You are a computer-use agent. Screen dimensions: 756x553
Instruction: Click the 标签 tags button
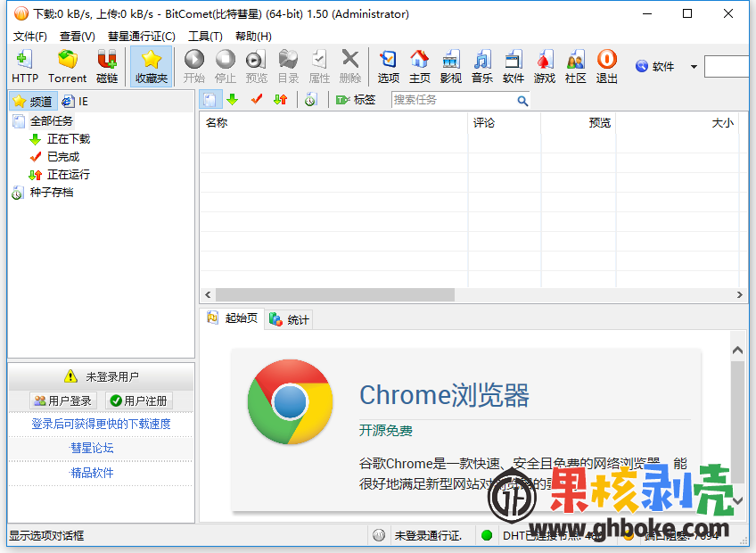[x=356, y=100]
